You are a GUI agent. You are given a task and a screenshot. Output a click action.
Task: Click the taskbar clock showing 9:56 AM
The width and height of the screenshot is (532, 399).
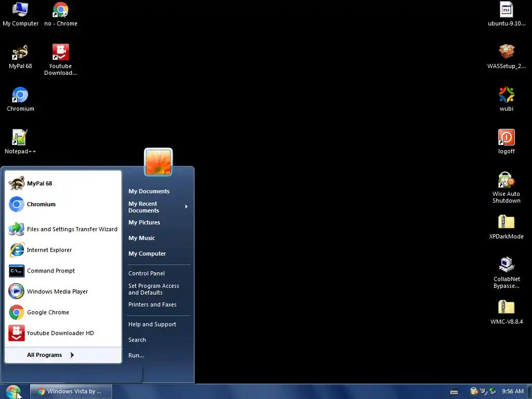click(513, 392)
